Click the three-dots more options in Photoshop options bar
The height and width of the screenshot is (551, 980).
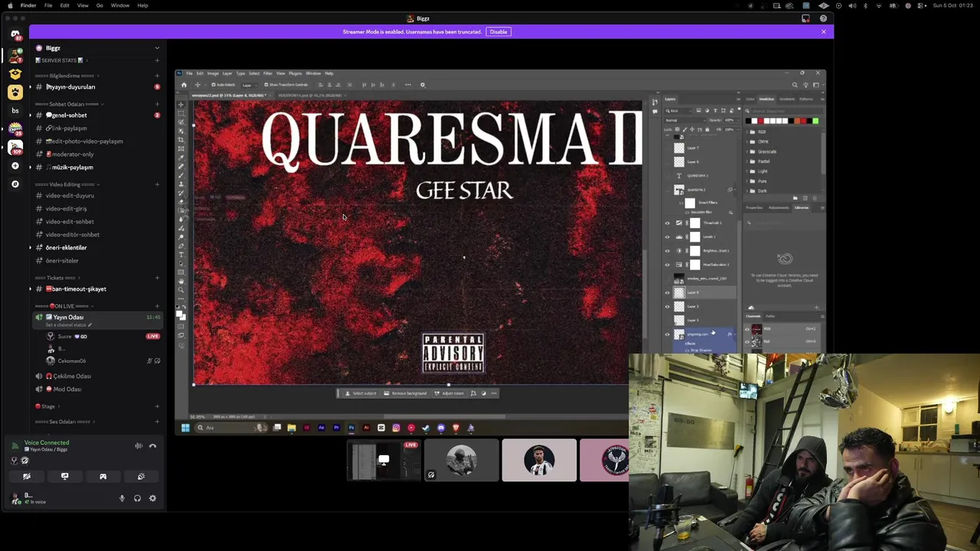(408, 84)
